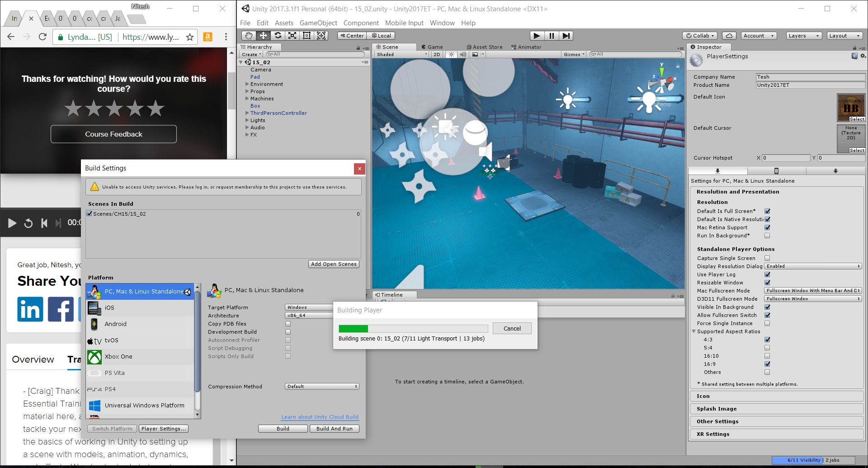The height and width of the screenshot is (468, 868).
Task: Toggle Default Is Full Screen checkbox
Action: (767, 211)
